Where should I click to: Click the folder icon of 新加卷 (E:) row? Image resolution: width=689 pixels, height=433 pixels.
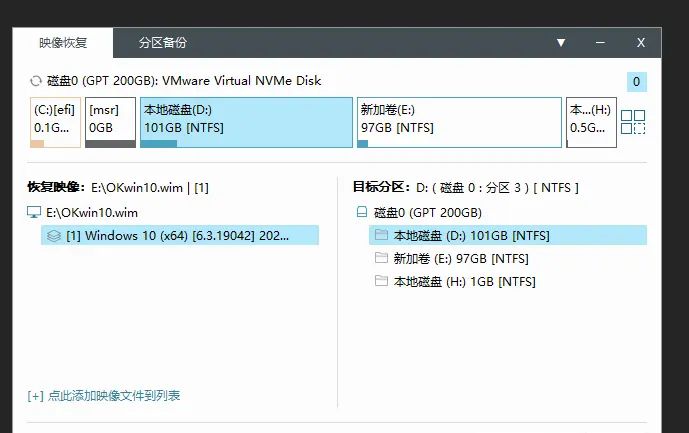(381, 258)
